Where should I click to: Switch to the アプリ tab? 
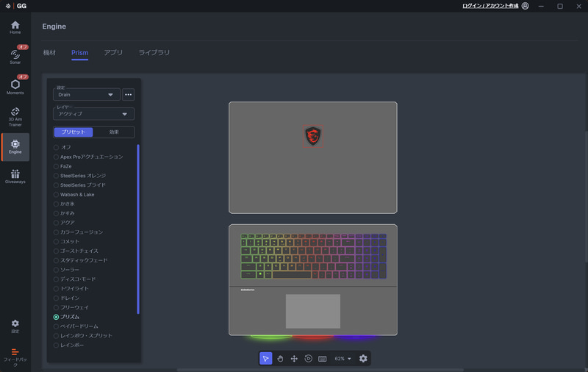(113, 52)
